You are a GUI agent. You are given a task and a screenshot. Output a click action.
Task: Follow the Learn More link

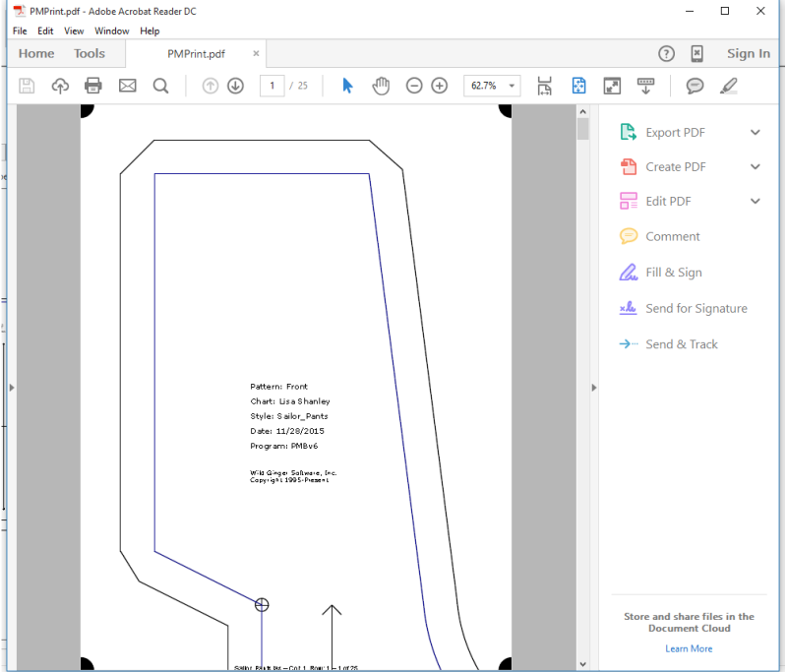(688, 648)
